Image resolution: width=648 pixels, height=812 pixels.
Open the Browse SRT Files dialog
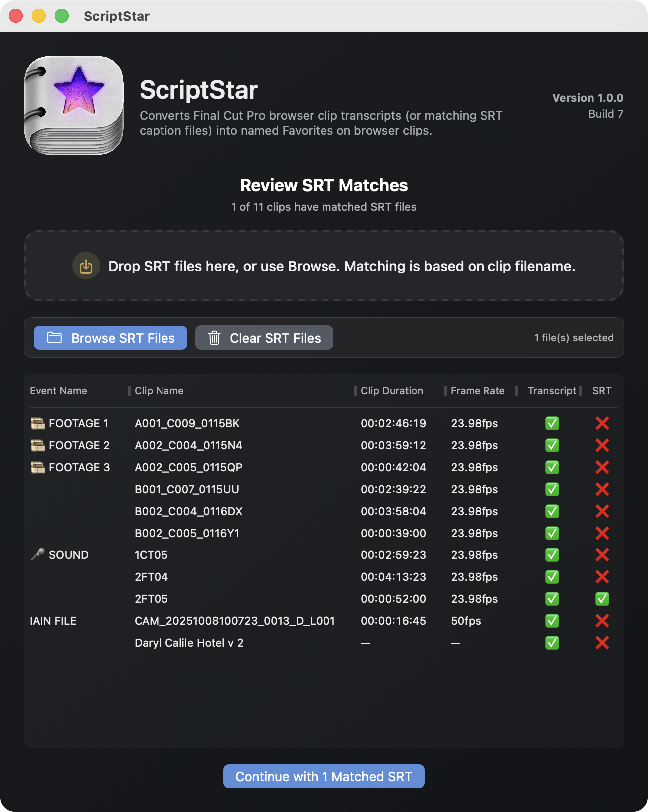pyautogui.click(x=111, y=338)
